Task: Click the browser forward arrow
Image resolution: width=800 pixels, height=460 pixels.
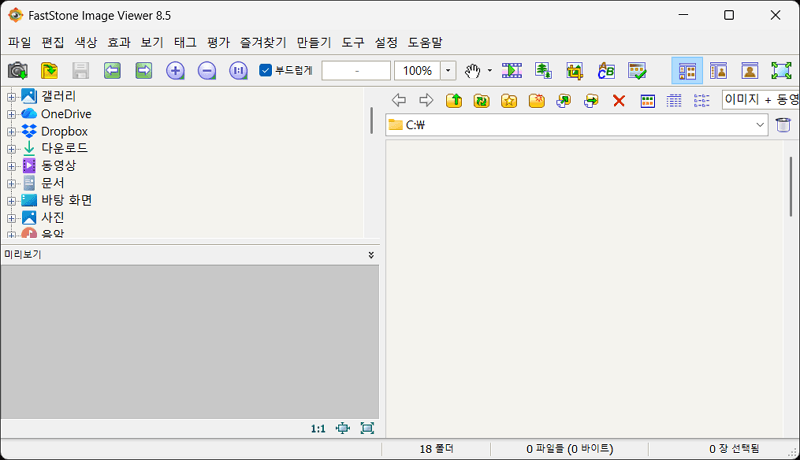Action: pyautogui.click(x=426, y=100)
